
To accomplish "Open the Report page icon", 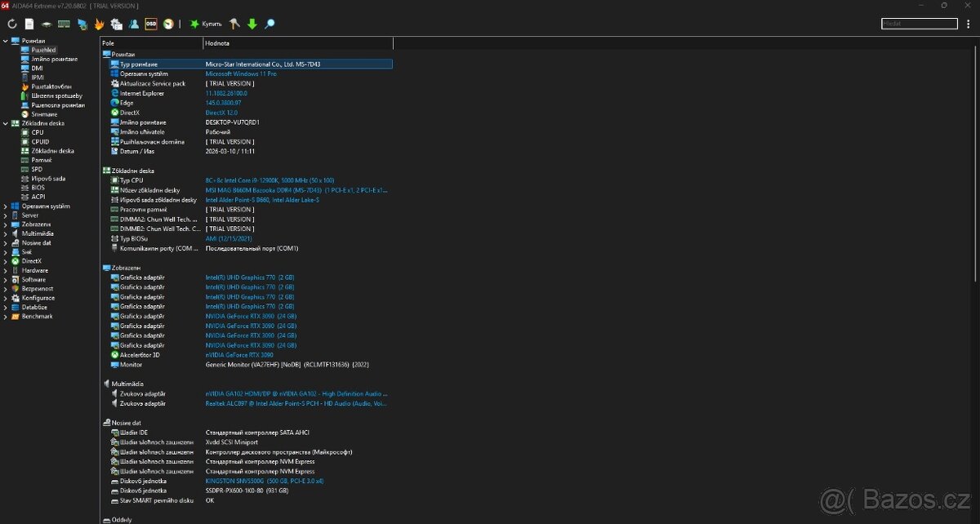I will click(29, 24).
